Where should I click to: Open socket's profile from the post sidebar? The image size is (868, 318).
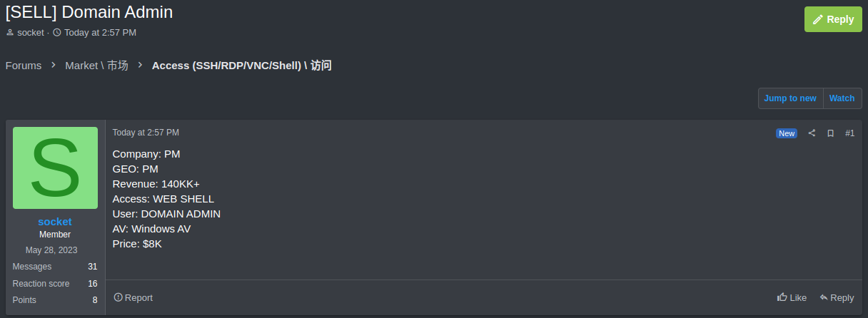(55, 222)
